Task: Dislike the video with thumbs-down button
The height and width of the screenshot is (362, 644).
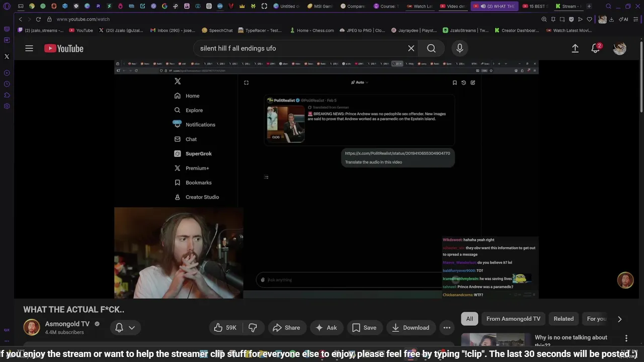Action: coord(253,327)
